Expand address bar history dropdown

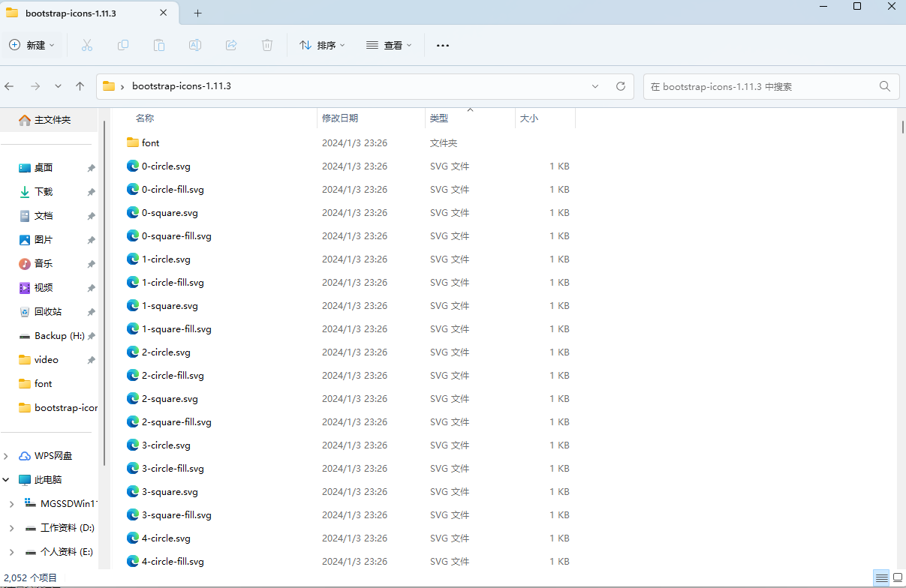point(595,86)
